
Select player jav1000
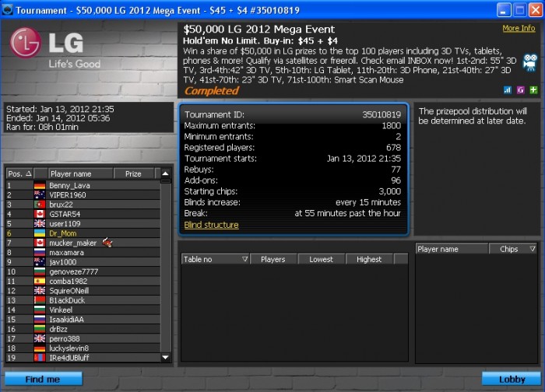click(x=83, y=262)
